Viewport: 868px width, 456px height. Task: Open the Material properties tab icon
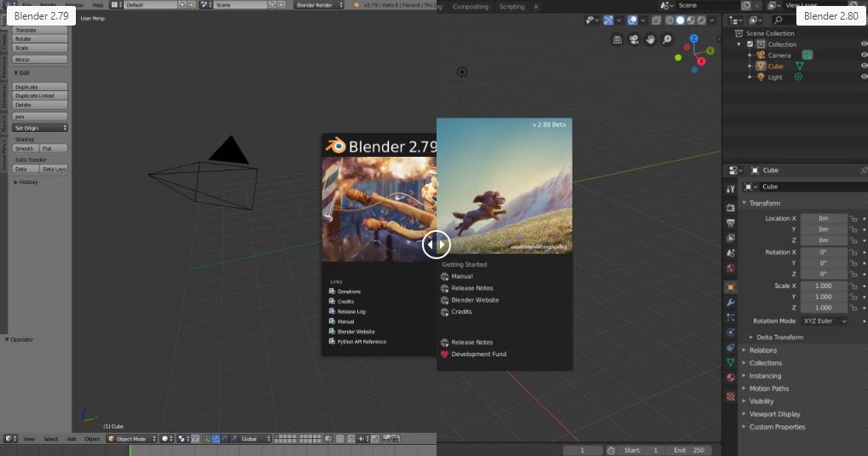click(730, 378)
